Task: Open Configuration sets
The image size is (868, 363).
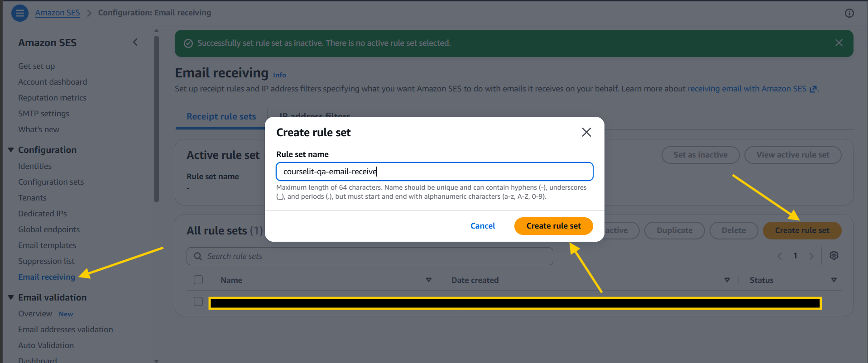Action: pyautogui.click(x=51, y=182)
